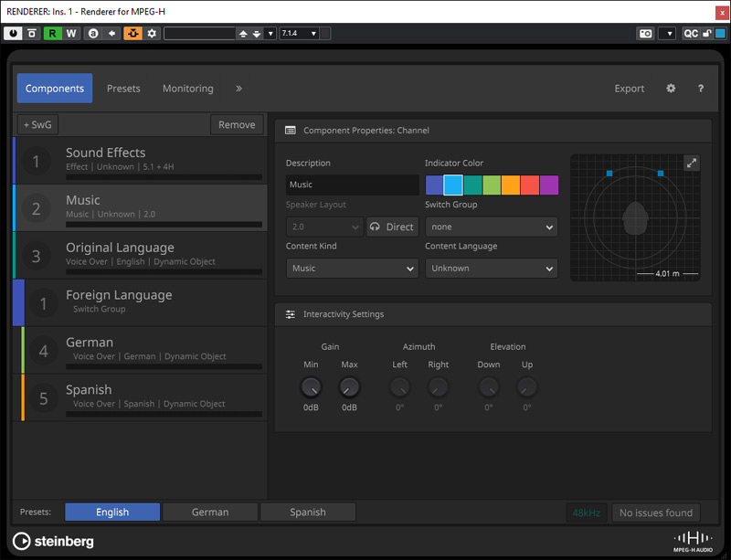Open the Monitoring tab

point(187,89)
